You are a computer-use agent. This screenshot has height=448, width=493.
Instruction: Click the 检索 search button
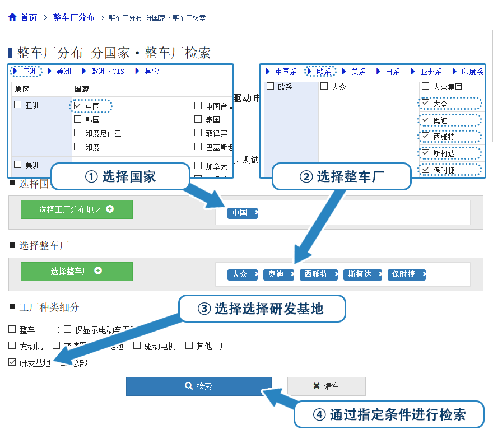199,386
